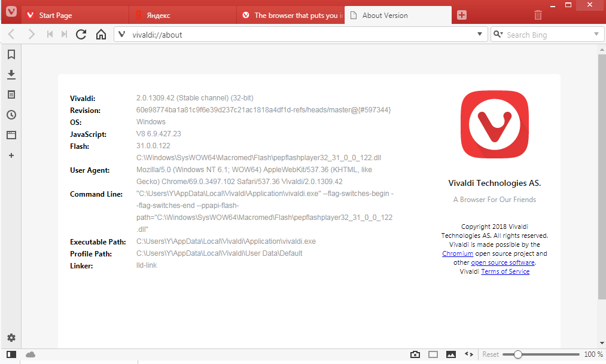Viewport: 606px width, 364px height.
Task: Click the scrollbar up arrow
Action: [602, 50]
